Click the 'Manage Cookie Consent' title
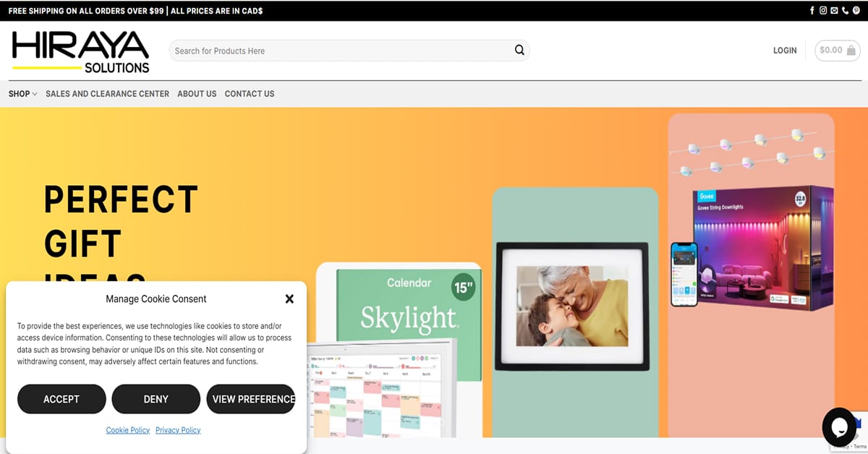The width and height of the screenshot is (868, 454). point(156,299)
